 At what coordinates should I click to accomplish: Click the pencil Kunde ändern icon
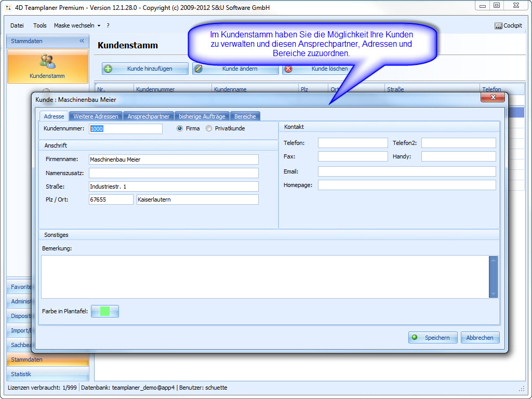[198, 69]
